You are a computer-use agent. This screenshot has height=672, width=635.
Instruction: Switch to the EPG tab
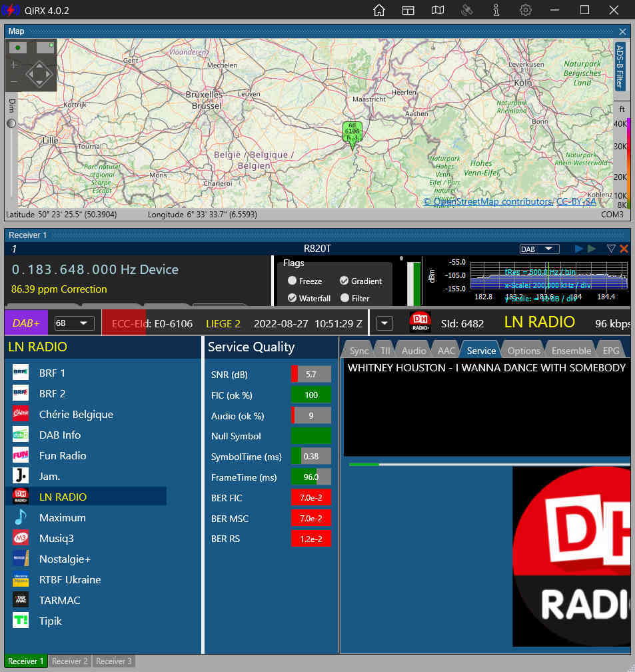[x=610, y=351]
